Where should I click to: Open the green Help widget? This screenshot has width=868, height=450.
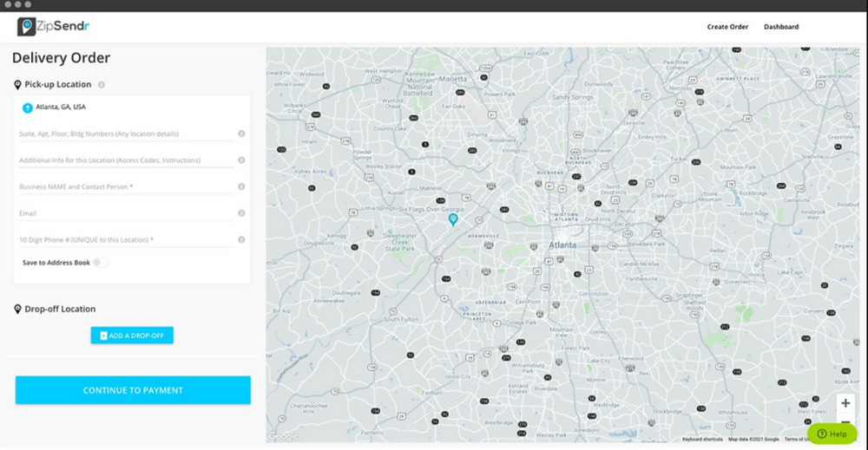[x=832, y=434]
